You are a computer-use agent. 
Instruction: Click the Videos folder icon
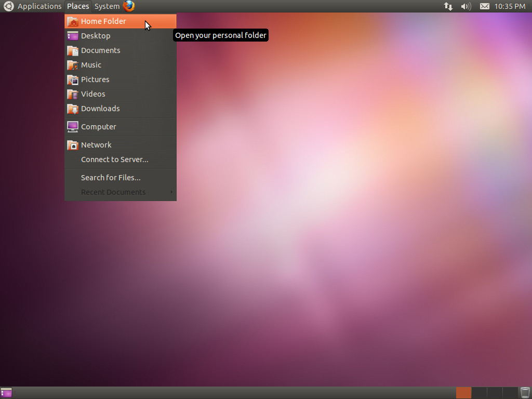coord(73,95)
